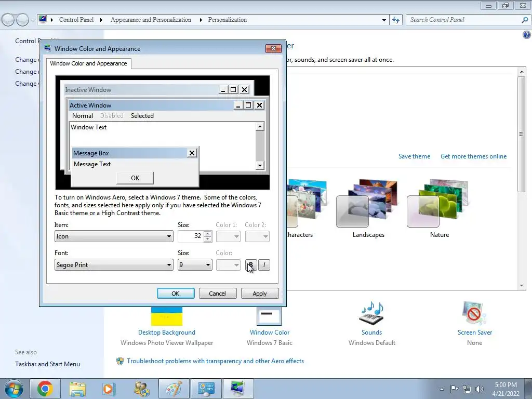
Task: Open the Font dropdown showing Segoe Print
Action: pos(114,264)
